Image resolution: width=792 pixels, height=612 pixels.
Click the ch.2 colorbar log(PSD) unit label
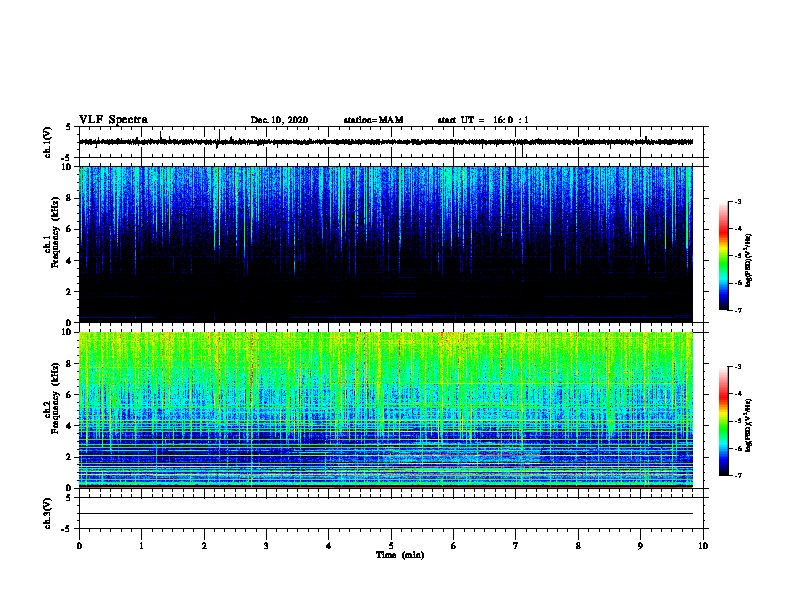click(749, 425)
